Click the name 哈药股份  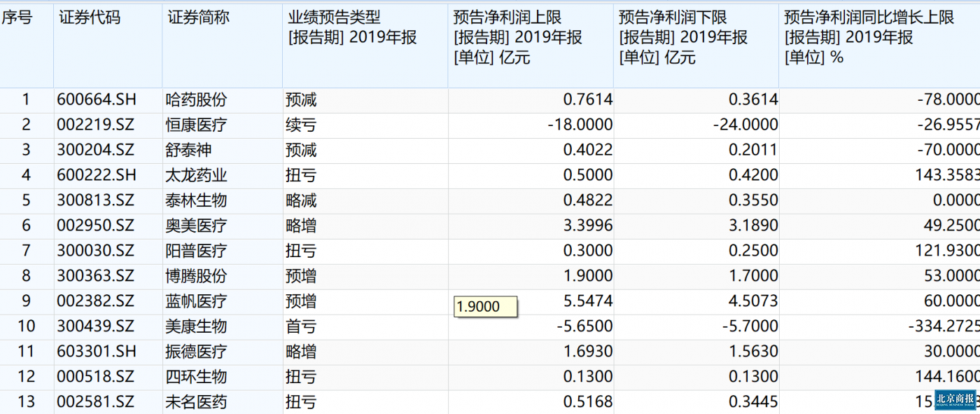click(197, 100)
